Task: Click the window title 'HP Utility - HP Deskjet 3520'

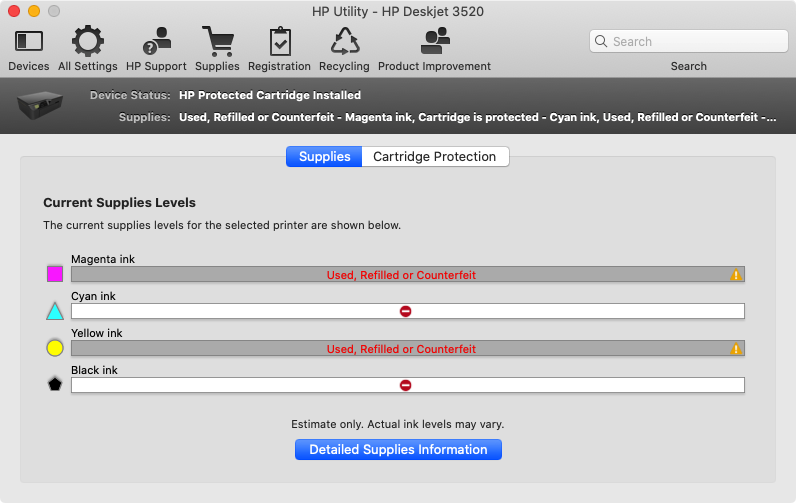Action: click(397, 11)
